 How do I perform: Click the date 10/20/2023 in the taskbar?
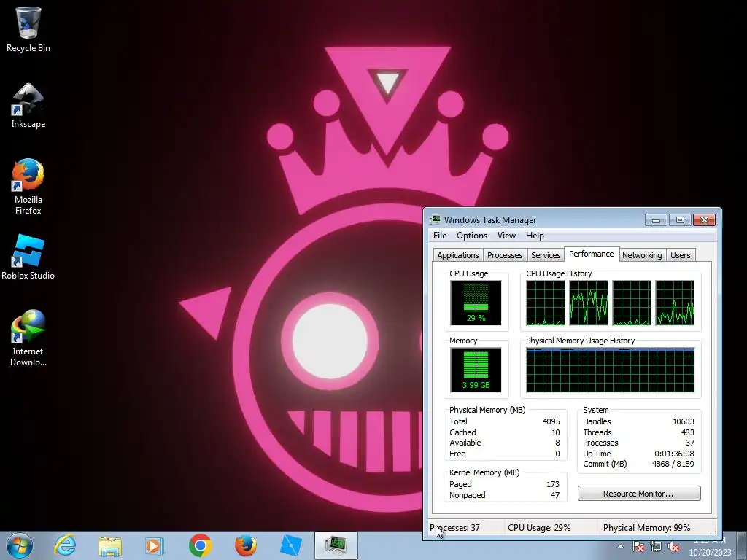[710, 553]
